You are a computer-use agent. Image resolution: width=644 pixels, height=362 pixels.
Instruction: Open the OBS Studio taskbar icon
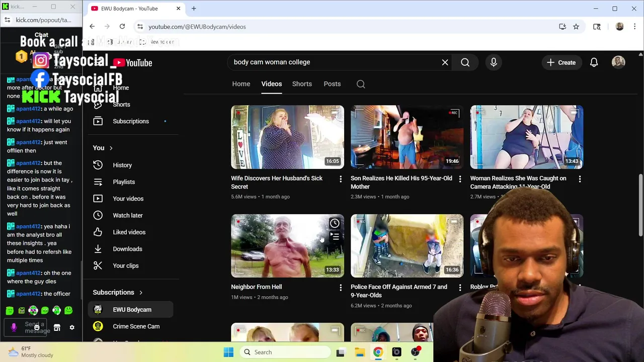[x=396, y=352]
